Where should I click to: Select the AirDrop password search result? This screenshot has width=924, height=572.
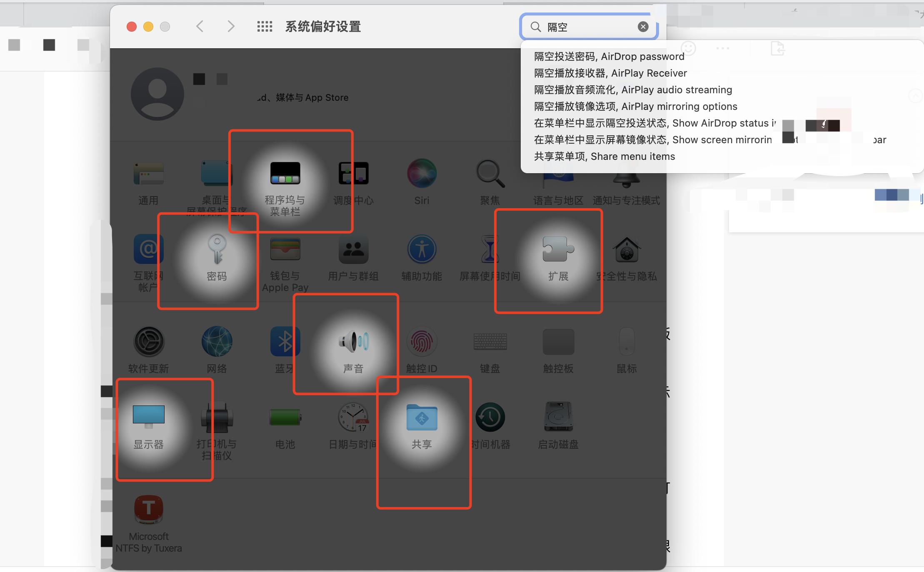609,56
